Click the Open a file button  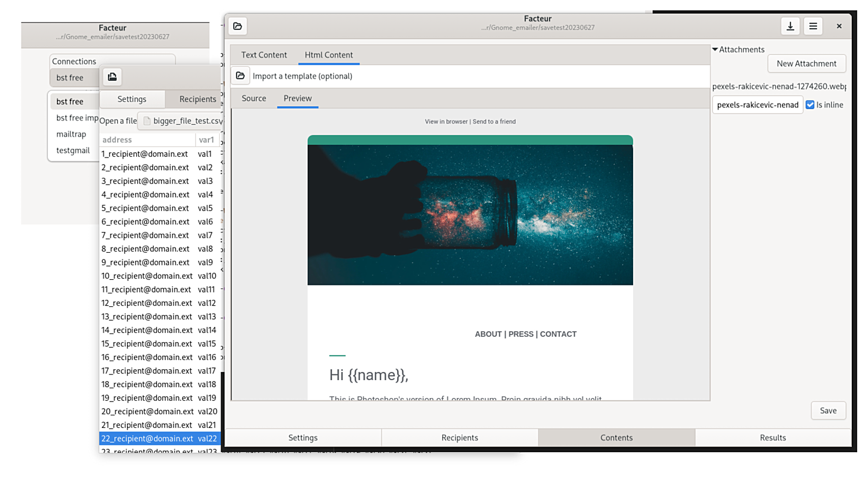point(118,121)
